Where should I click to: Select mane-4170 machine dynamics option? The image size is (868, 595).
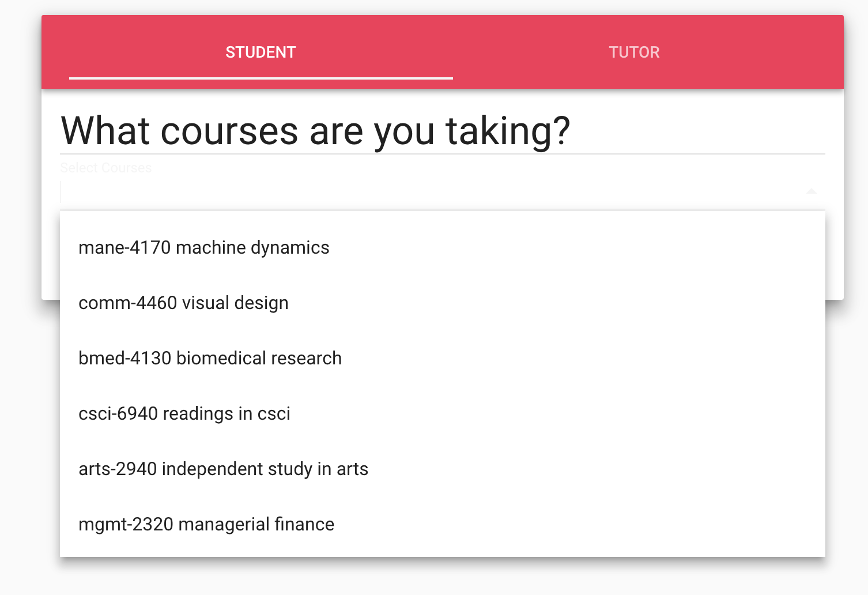pos(204,247)
